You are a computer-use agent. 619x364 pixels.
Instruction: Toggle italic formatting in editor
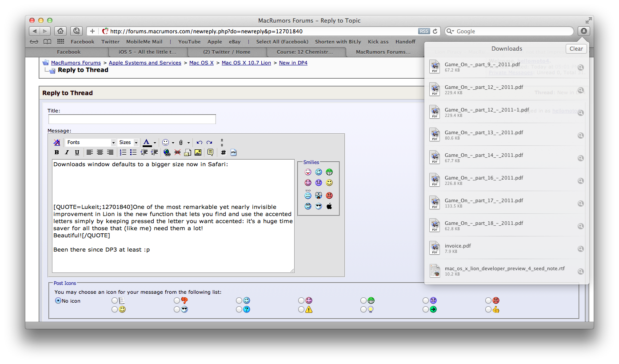tap(67, 152)
